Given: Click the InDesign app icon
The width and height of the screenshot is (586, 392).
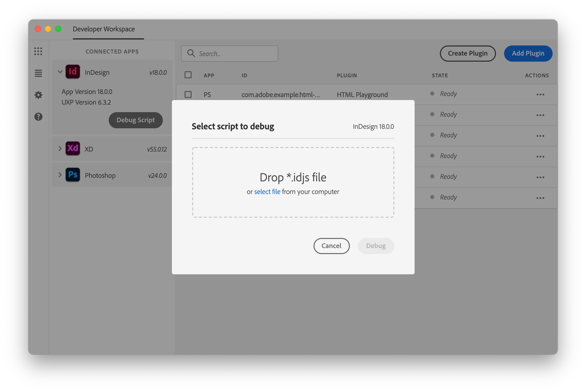Looking at the screenshot, I should click(x=73, y=72).
